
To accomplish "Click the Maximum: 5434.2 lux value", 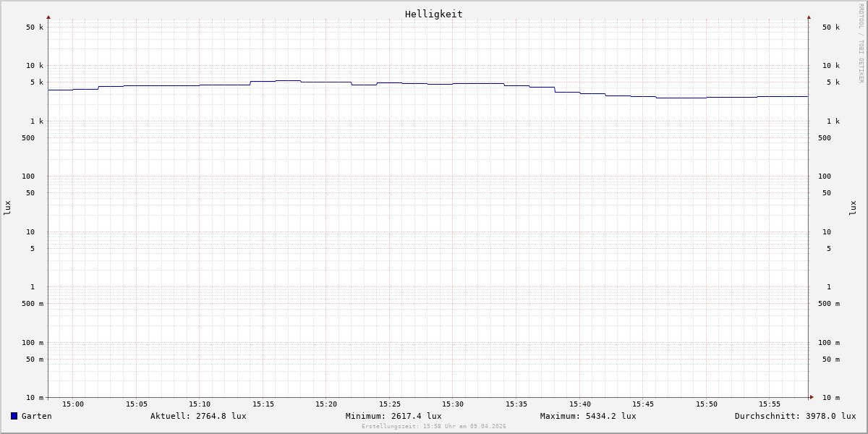I will click(x=588, y=416).
